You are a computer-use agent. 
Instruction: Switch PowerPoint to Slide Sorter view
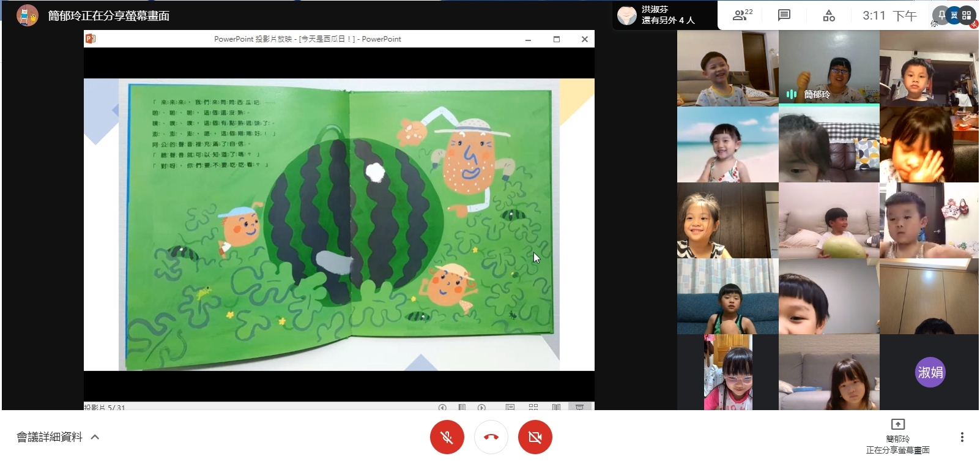click(533, 407)
